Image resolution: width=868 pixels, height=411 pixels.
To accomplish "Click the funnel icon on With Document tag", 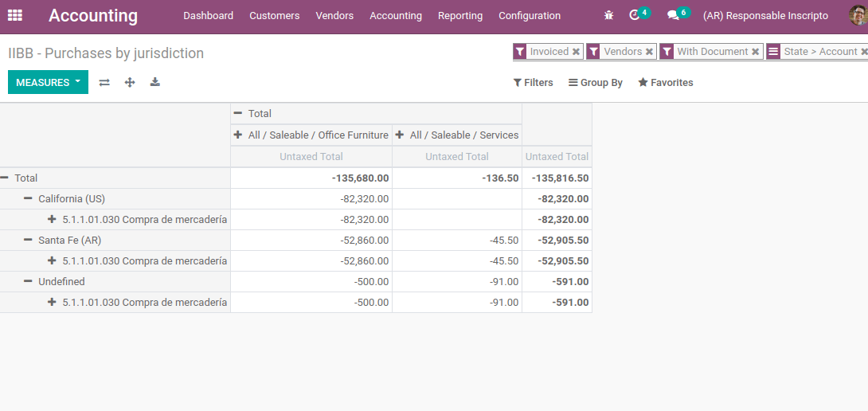I will coord(667,52).
